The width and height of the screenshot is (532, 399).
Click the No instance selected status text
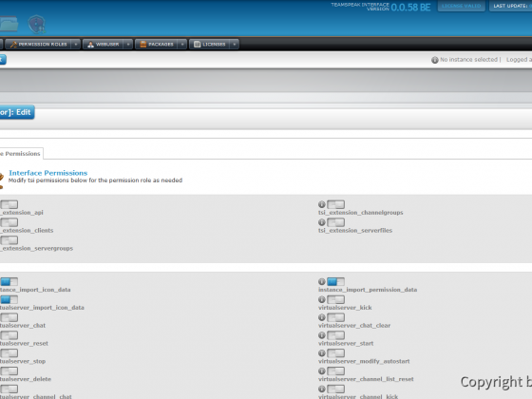[x=469, y=59]
